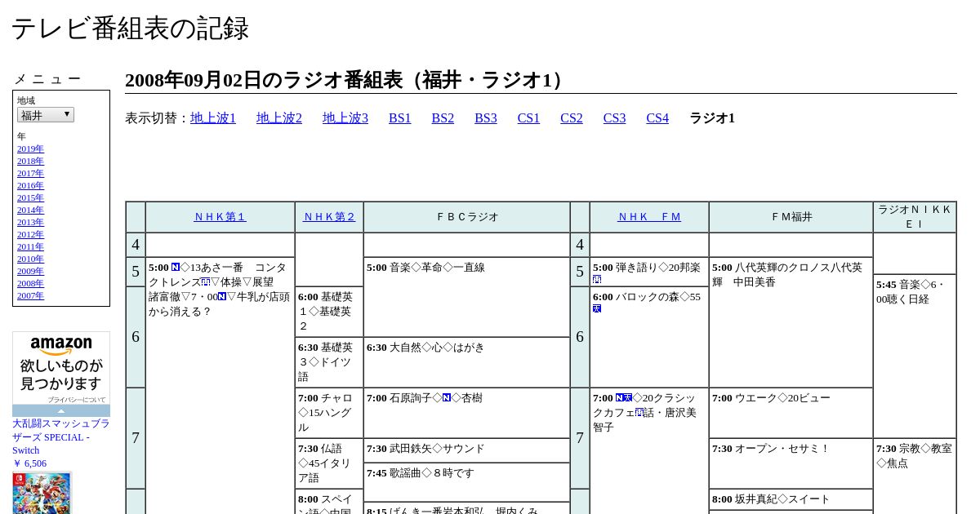The width and height of the screenshot is (980, 514).
Task: Open the 2011年 archive link
Action: click(x=30, y=247)
